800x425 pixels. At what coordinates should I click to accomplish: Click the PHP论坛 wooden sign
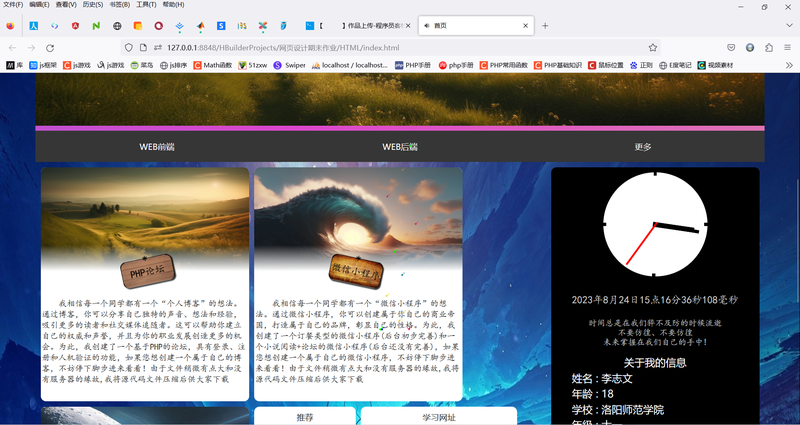click(x=148, y=271)
